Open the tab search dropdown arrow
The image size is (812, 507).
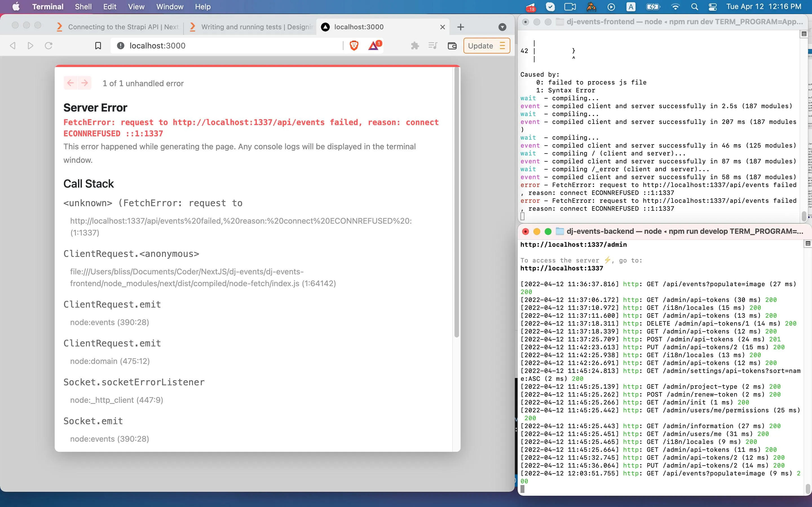pyautogui.click(x=502, y=27)
